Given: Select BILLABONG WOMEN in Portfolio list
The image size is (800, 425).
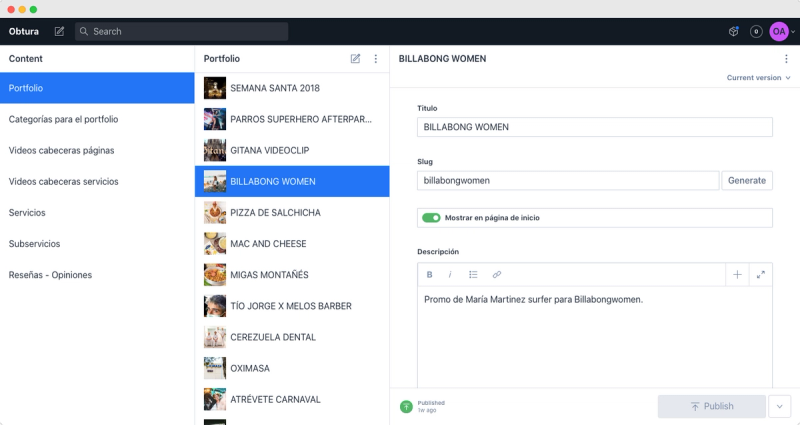Looking at the screenshot, I should click(292, 181).
